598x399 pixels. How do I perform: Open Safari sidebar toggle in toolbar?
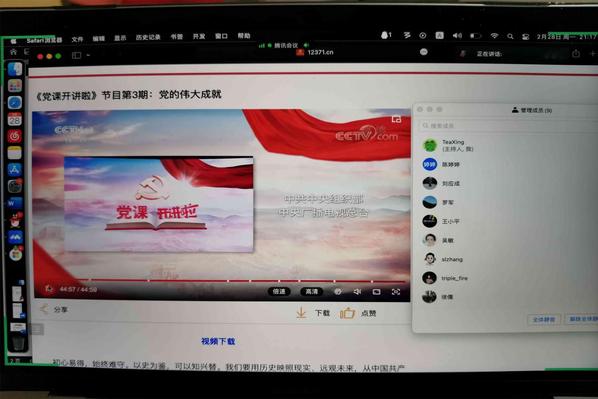point(76,56)
